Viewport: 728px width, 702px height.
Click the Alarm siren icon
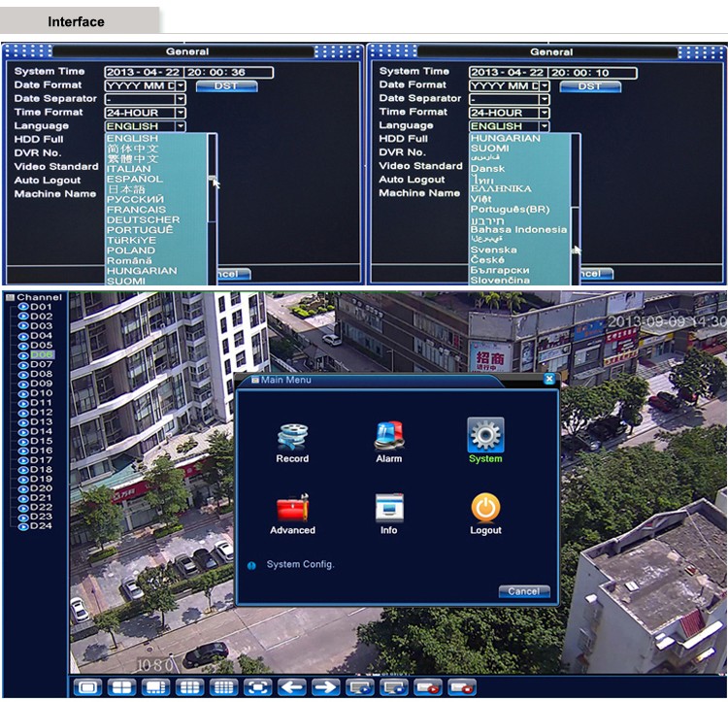[388, 436]
